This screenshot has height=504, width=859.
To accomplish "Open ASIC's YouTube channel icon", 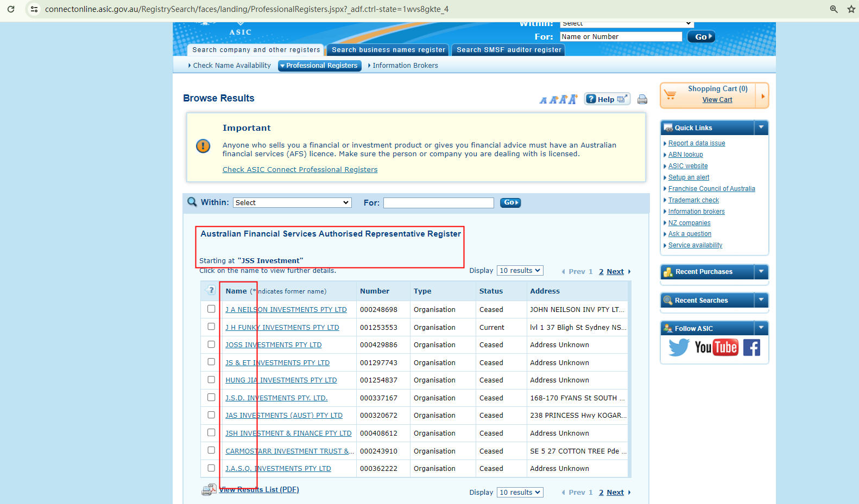I will 716,347.
